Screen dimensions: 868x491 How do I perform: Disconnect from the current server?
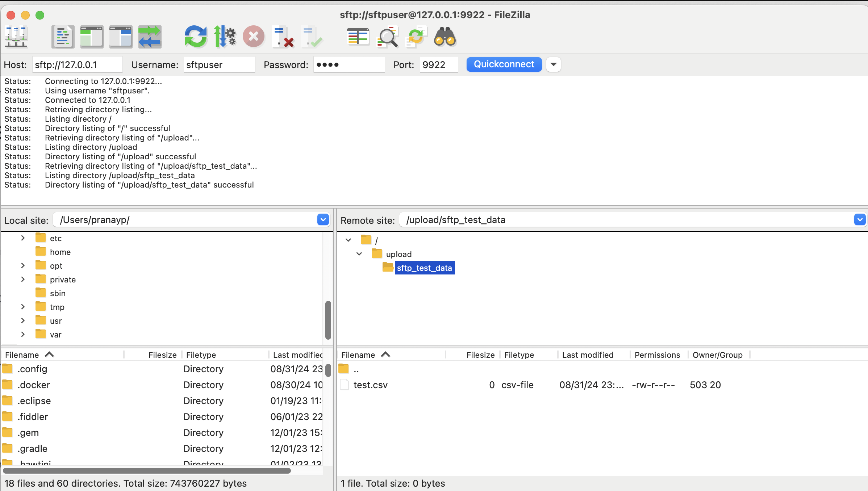pyautogui.click(x=283, y=37)
